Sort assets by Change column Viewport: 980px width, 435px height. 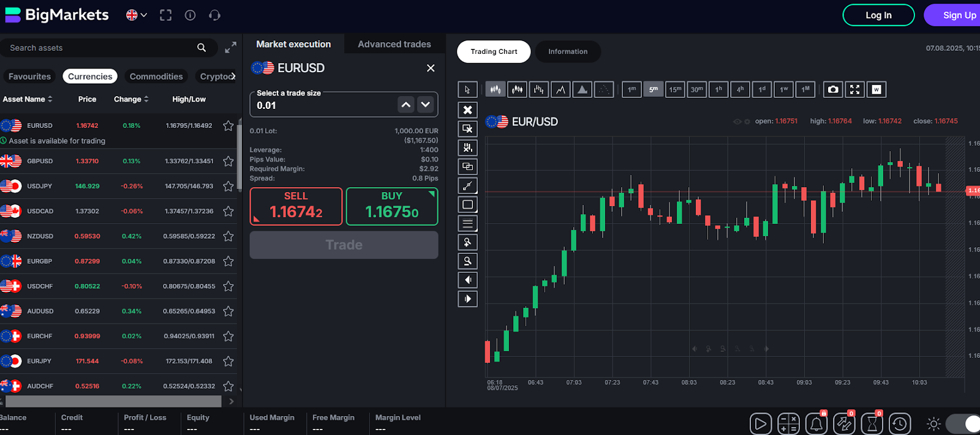[131, 99]
